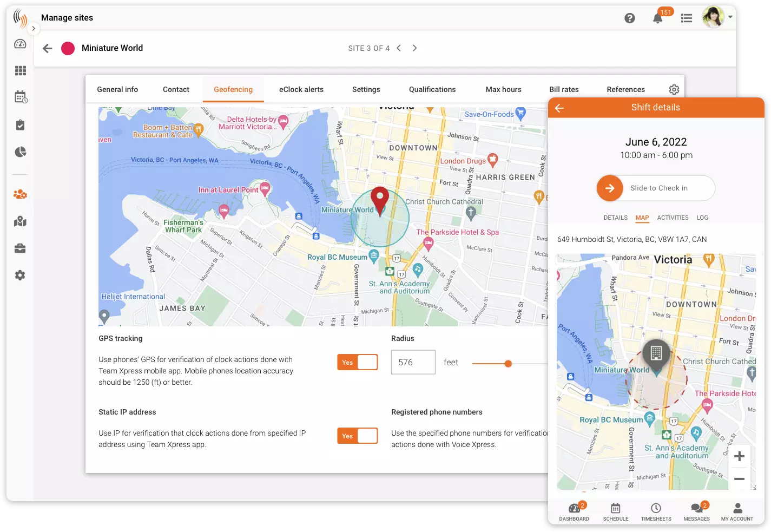771x532 pixels.
Task: Open the briefcase icon in sidebar
Action: coord(20,248)
